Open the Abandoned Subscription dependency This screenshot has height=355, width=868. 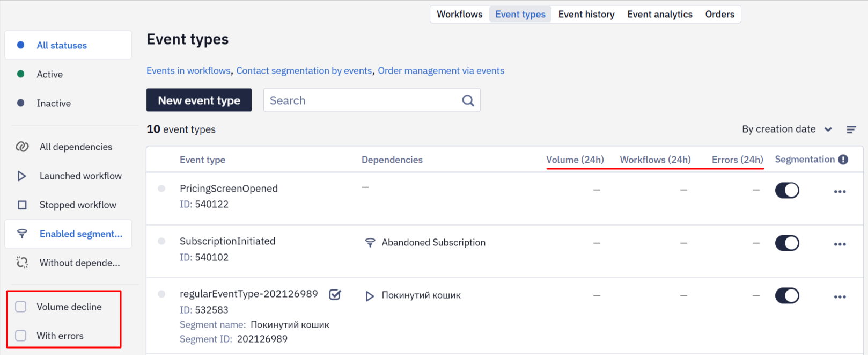(x=433, y=243)
